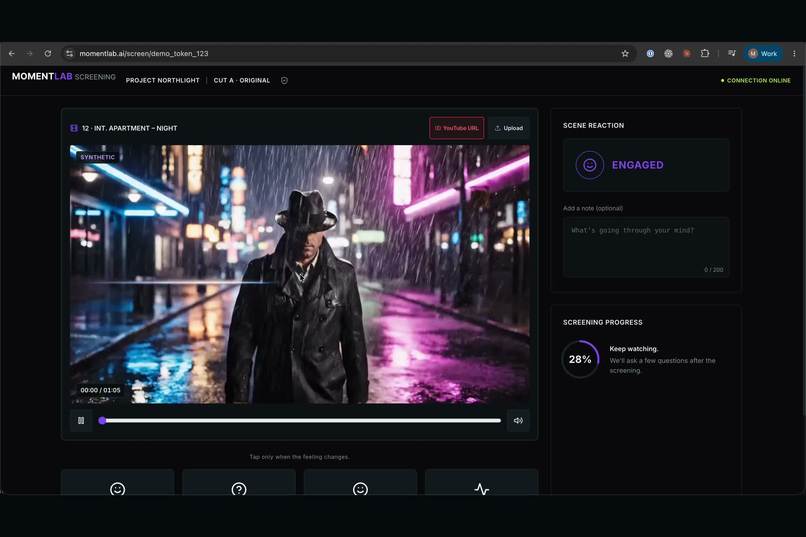Open site information icon in address bar
806x537 pixels.
pyautogui.click(x=69, y=53)
